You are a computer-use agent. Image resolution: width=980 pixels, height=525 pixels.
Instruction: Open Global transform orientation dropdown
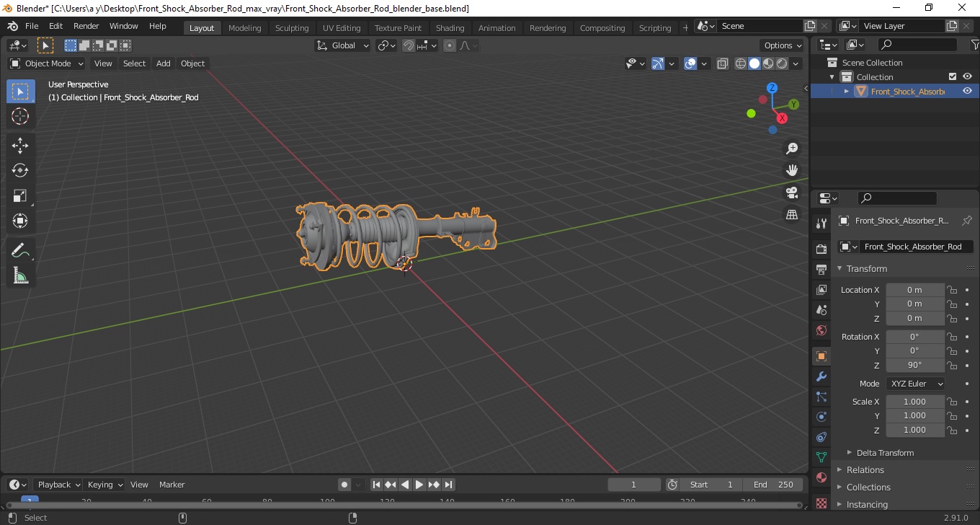343,45
